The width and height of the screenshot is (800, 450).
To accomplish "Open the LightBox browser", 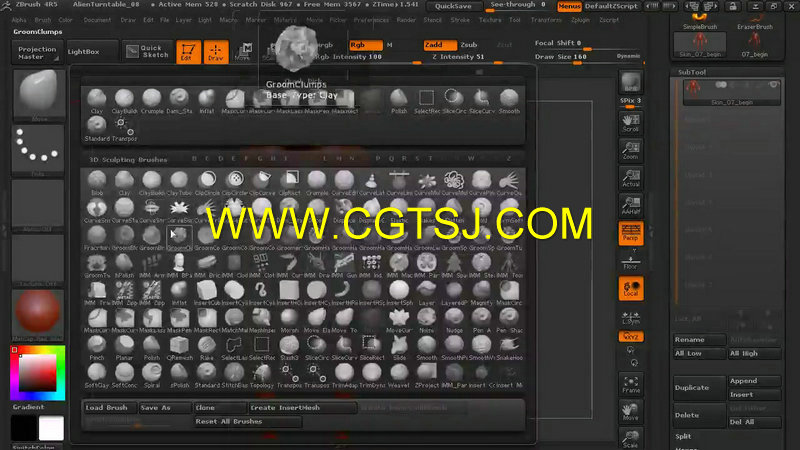I will pos(93,52).
